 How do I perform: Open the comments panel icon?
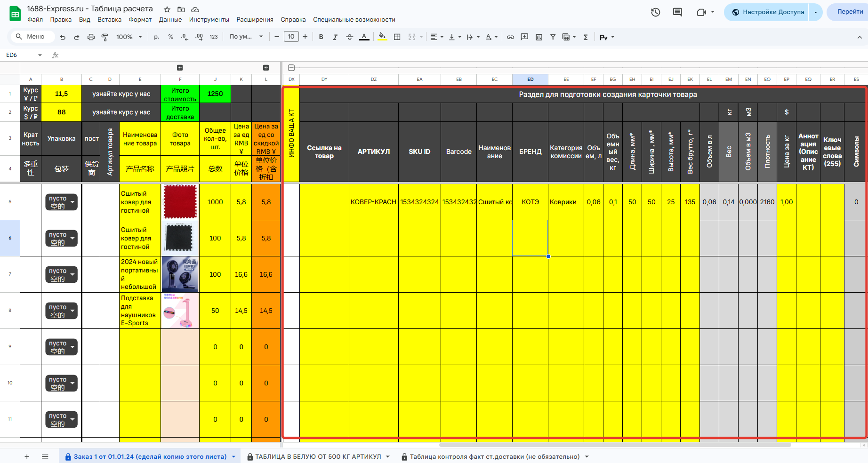point(677,12)
